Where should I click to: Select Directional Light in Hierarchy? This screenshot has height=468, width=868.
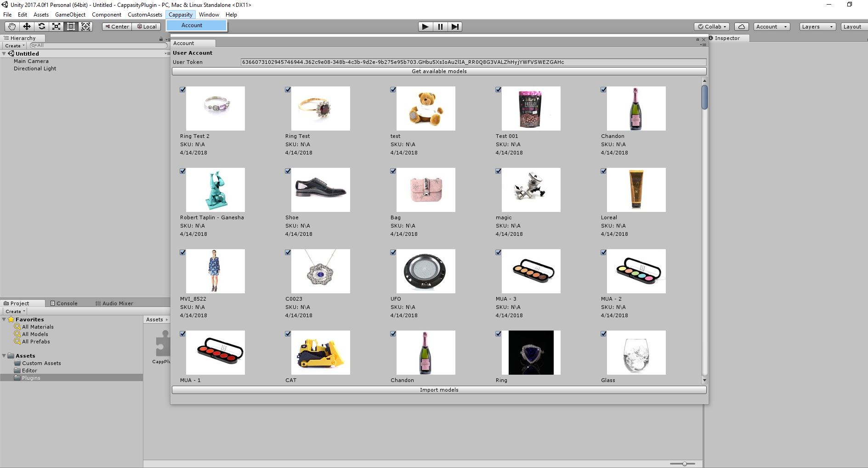tap(35, 68)
